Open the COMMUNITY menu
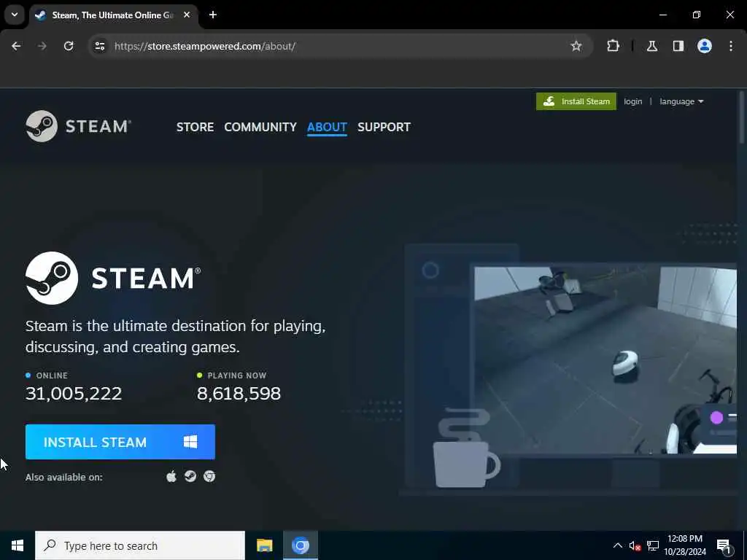 tap(260, 127)
